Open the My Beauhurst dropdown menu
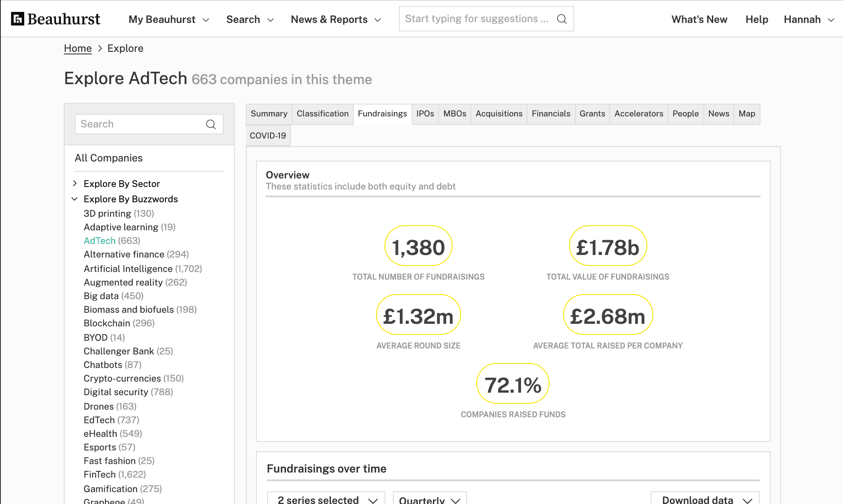 tap(169, 19)
